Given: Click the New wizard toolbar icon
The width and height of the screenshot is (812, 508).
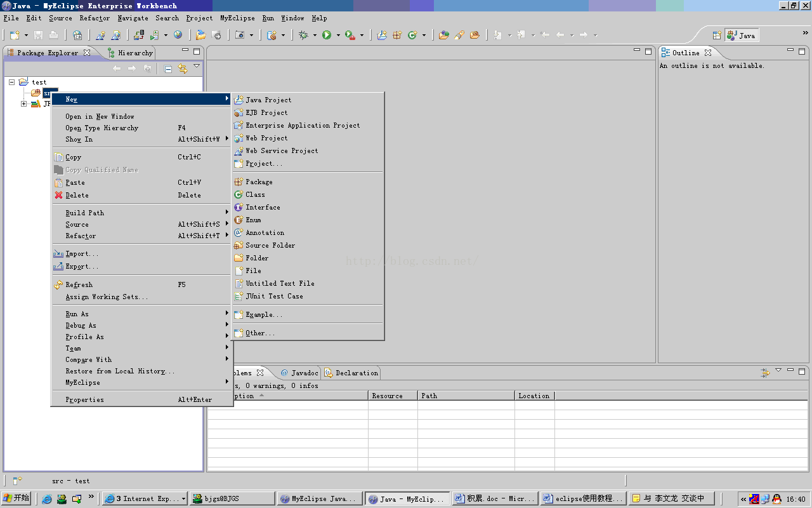Looking at the screenshot, I should [15, 35].
